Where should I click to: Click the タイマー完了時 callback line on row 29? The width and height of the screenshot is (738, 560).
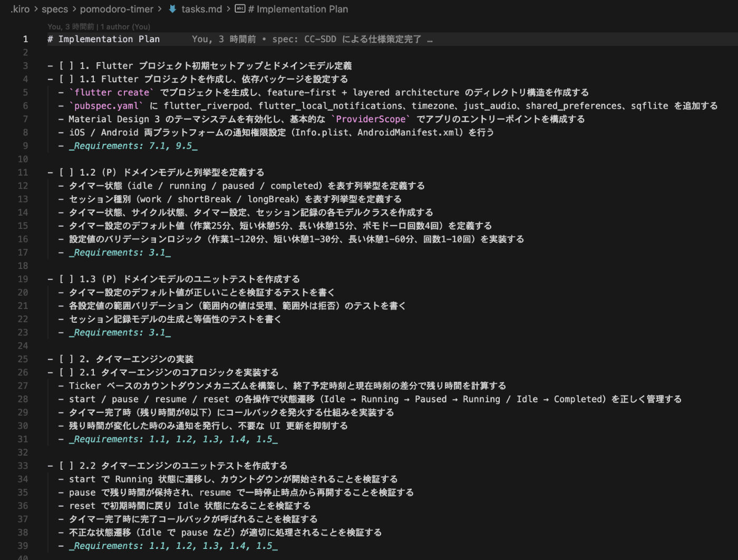coord(226,412)
